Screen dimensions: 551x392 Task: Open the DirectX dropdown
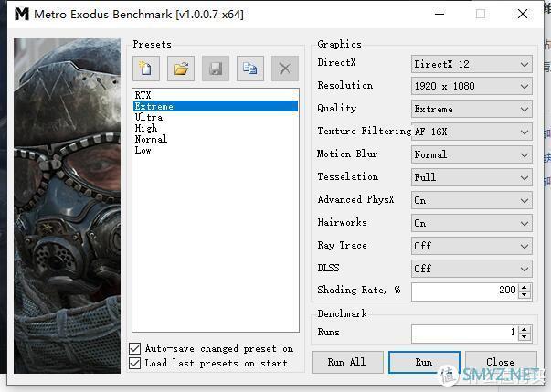coord(472,64)
